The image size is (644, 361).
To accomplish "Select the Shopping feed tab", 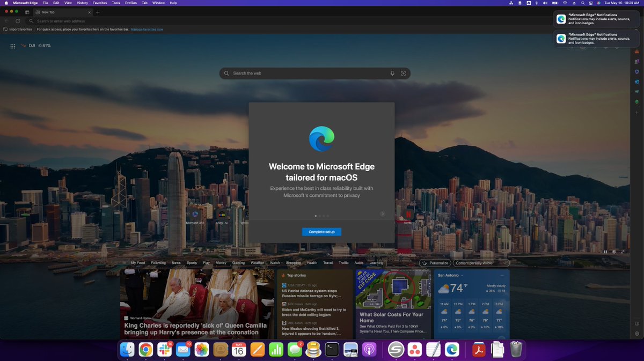I will [x=293, y=263].
